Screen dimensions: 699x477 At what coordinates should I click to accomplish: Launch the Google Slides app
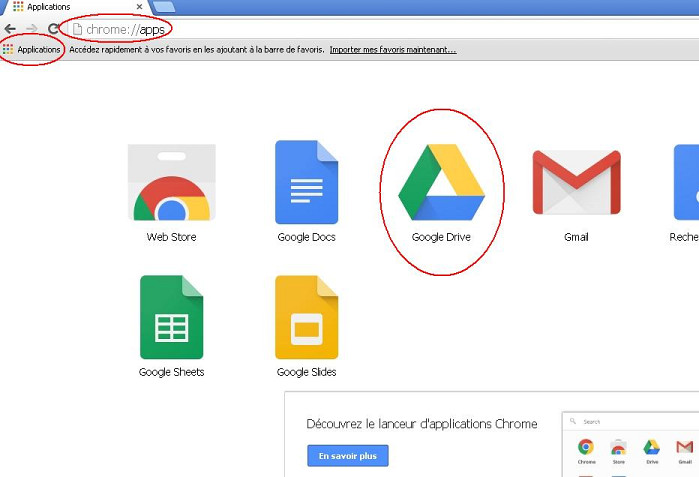pos(306,317)
